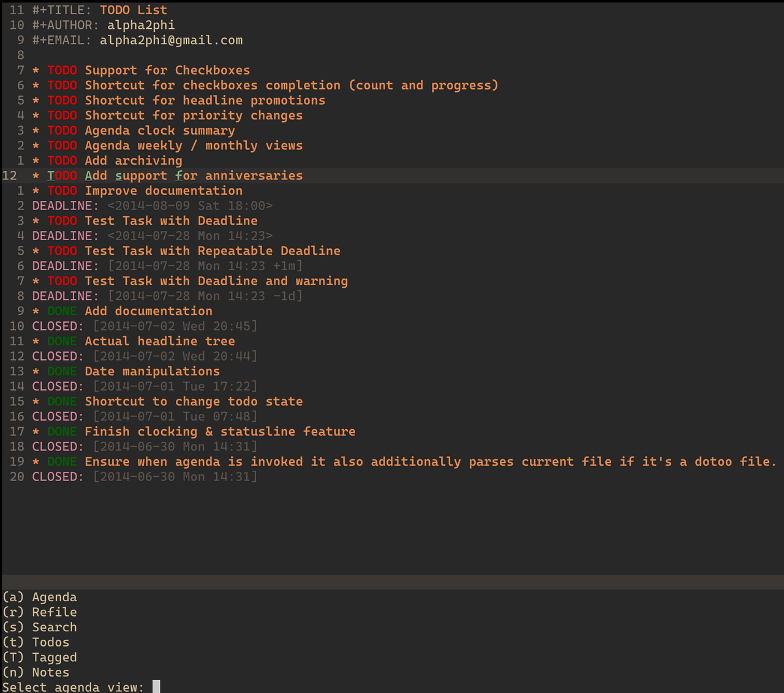The image size is (784, 693).
Task: Click the TODO List title text
Action: [x=135, y=10]
